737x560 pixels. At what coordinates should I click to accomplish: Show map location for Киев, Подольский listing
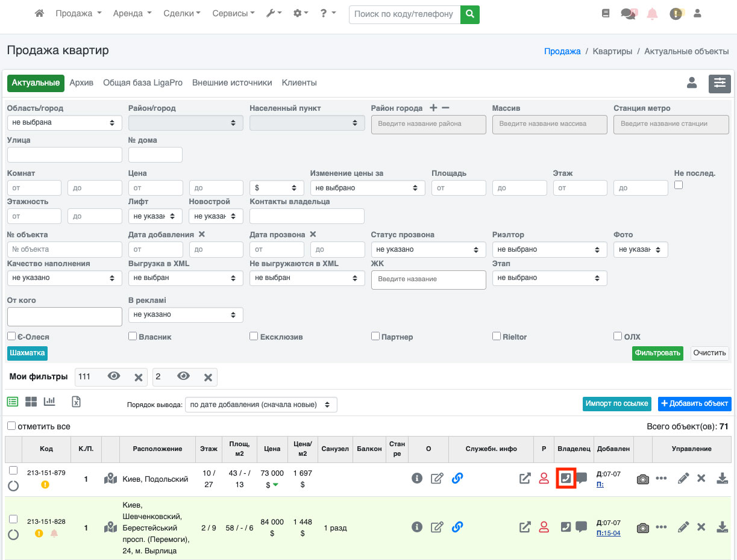[x=110, y=479]
